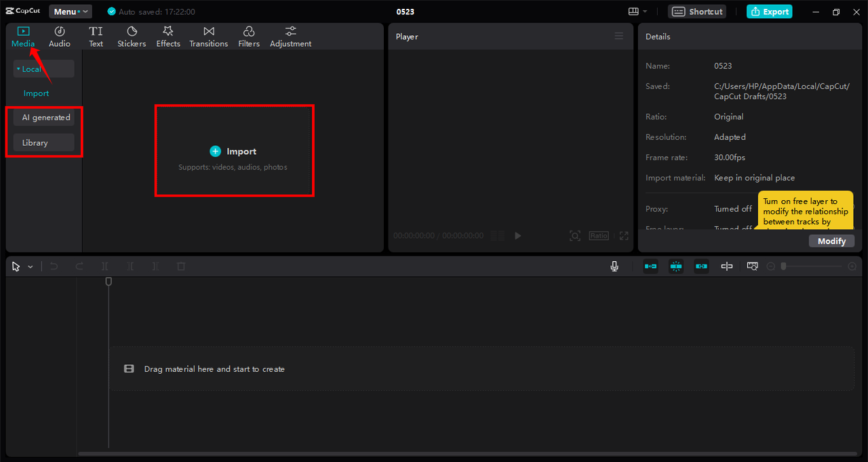Click the project title 0523
The image size is (868, 462).
tap(406, 12)
